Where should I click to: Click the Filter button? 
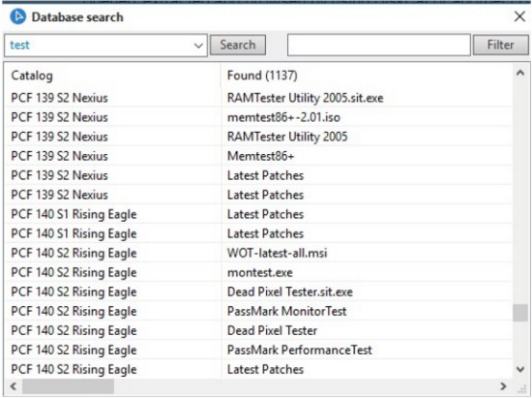click(x=500, y=45)
